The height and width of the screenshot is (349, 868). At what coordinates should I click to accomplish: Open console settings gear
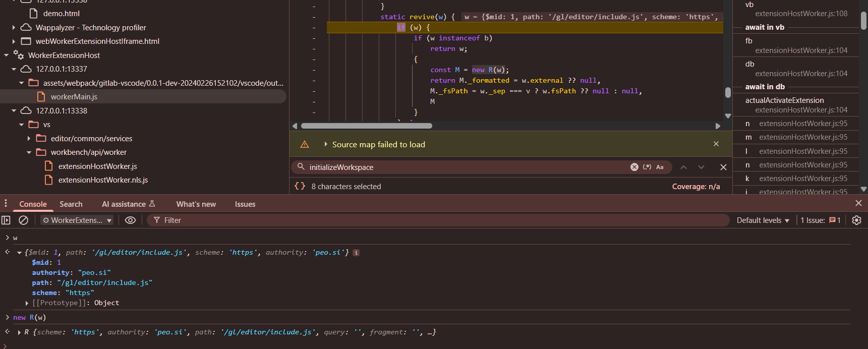click(856, 220)
